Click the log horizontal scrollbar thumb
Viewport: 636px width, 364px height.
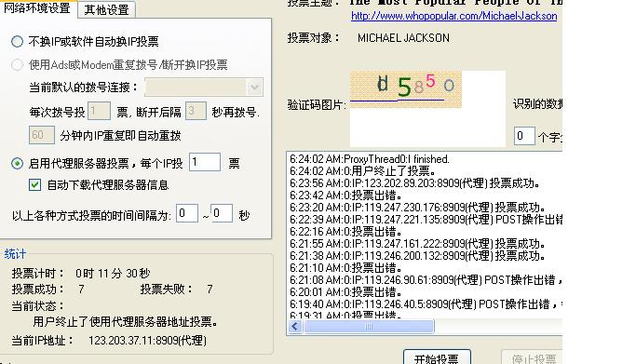[369, 327]
